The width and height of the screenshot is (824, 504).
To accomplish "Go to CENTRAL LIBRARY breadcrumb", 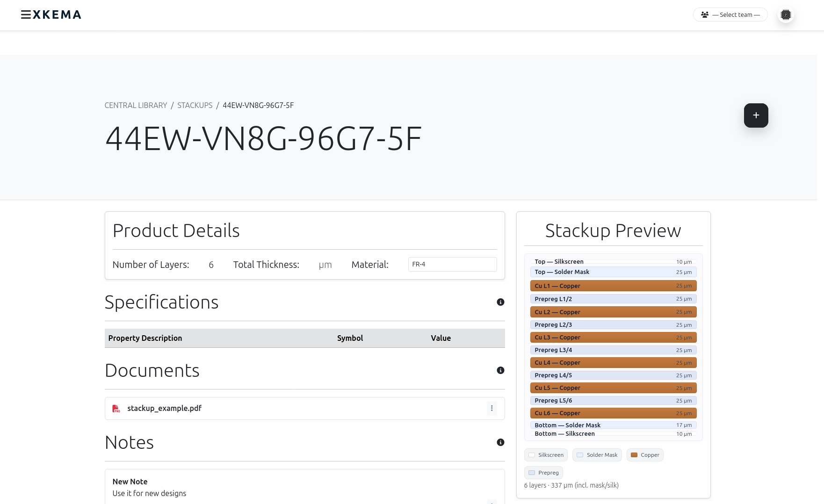I will 136,105.
